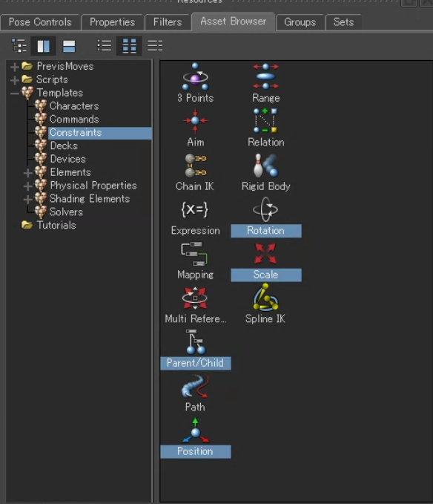433x504 pixels.
Task: Switch to list view mode
Action: click(104, 45)
